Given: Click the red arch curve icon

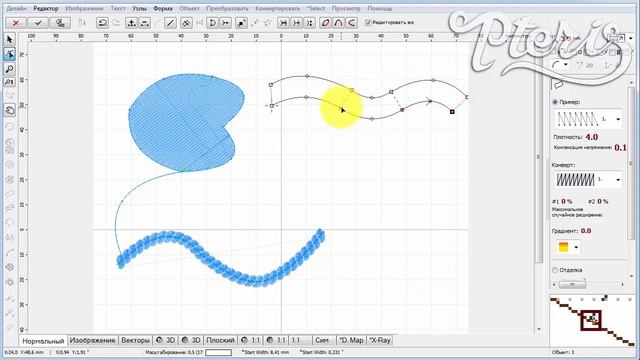Looking at the screenshot, I should pos(338,23).
